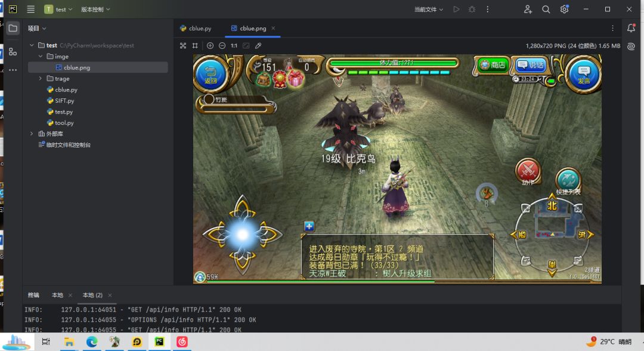Click the image info text 1,280x720 PNG
Viewport: 644px width, 351px height.
pyautogui.click(x=572, y=45)
